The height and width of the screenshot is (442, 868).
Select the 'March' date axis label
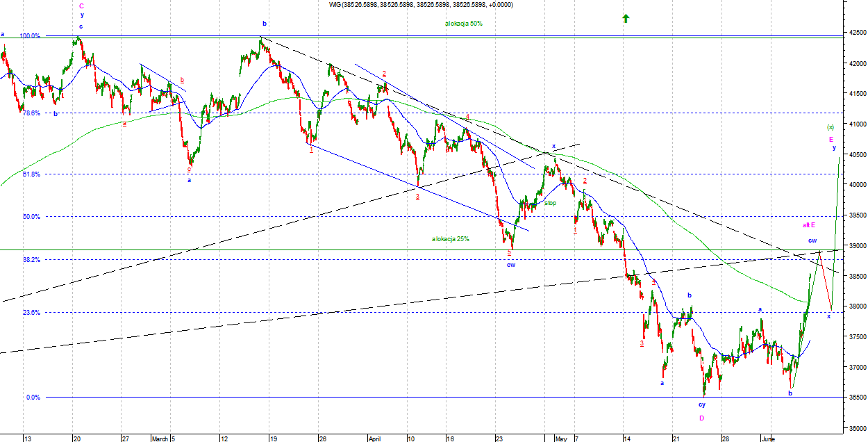pyautogui.click(x=160, y=439)
